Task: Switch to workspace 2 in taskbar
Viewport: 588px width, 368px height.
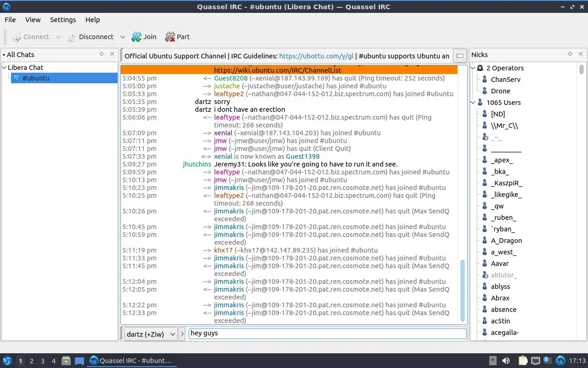Action: tap(31, 361)
